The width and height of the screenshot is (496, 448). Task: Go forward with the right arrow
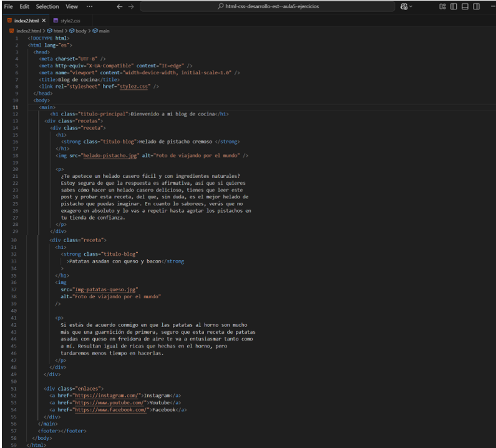tap(131, 6)
